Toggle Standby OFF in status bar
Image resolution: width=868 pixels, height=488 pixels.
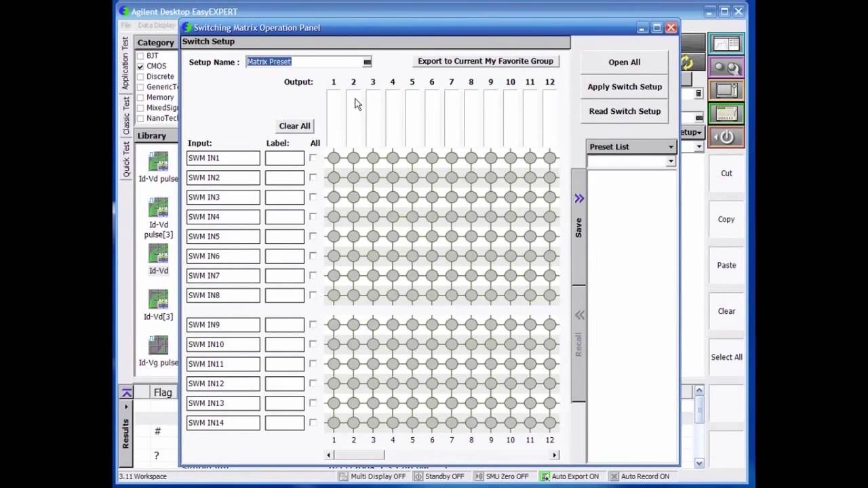(439, 476)
